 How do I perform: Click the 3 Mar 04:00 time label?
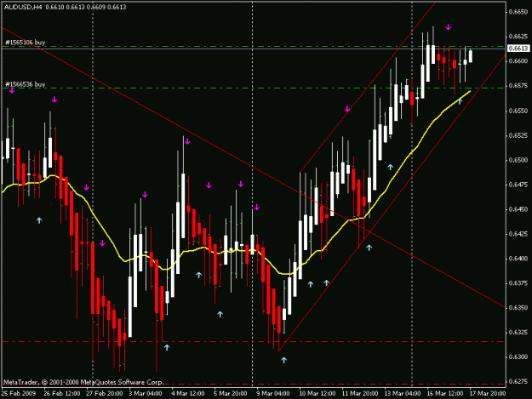point(146,394)
